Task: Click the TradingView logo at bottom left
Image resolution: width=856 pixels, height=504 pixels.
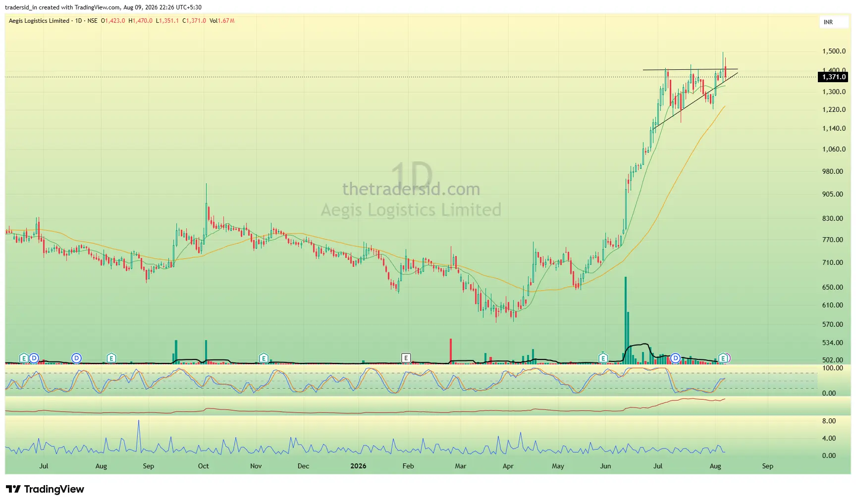Action: coord(45,489)
